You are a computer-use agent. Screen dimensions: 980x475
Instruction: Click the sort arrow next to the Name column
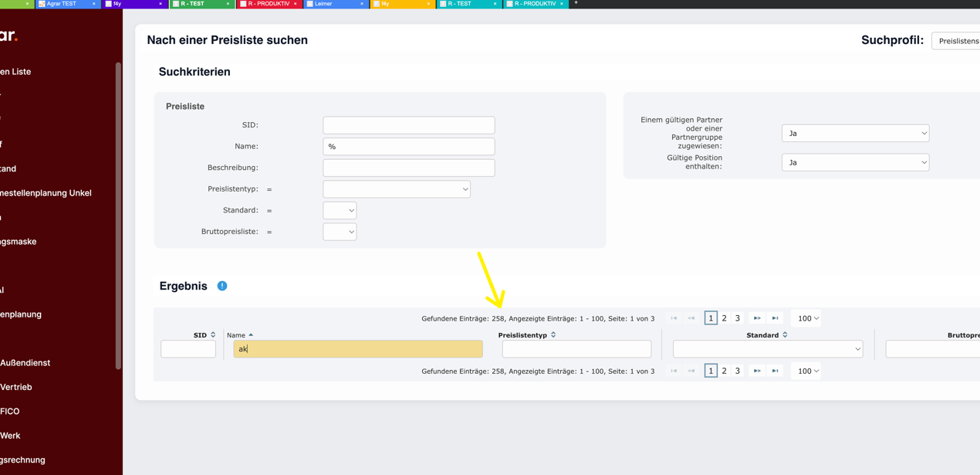pos(251,335)
